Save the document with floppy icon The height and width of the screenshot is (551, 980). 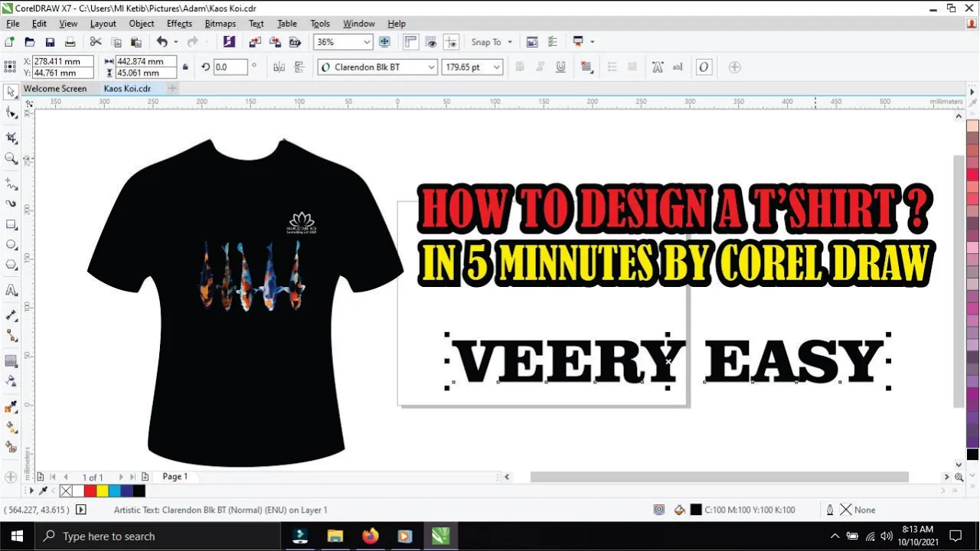(50, 42)
